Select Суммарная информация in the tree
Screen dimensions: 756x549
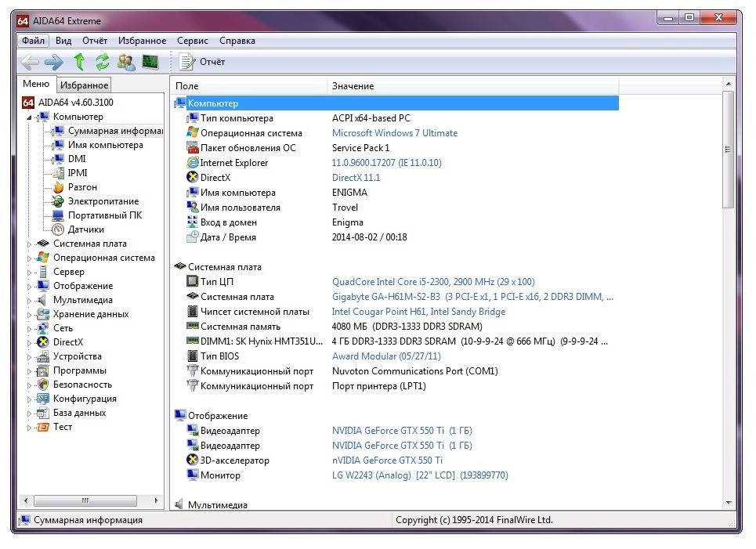[114, 131]
